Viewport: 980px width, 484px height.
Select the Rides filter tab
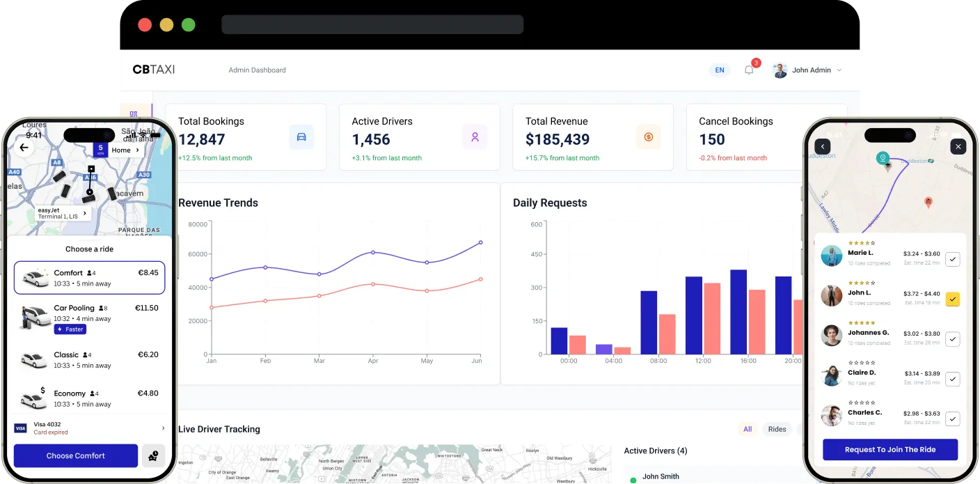777,429
